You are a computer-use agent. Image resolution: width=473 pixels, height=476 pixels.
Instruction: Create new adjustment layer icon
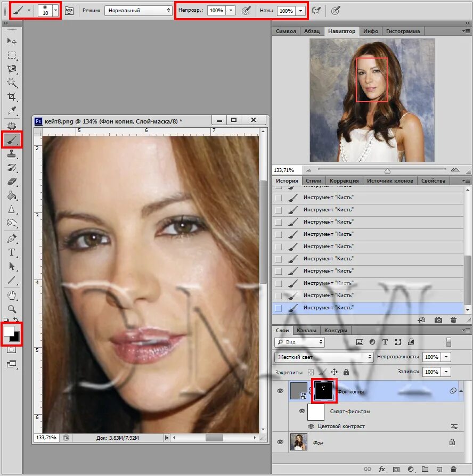tap(411, 469)
